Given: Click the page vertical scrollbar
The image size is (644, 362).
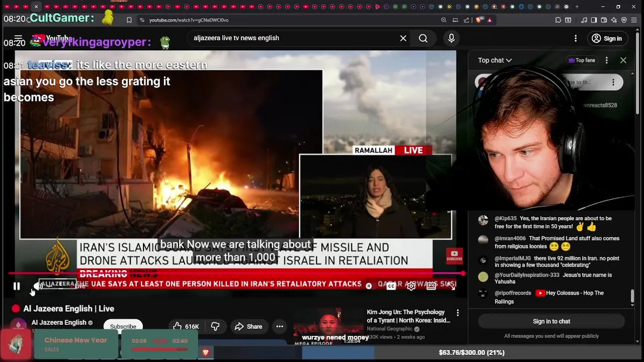Looking at the screenshot, I should (x=638, y=73).
